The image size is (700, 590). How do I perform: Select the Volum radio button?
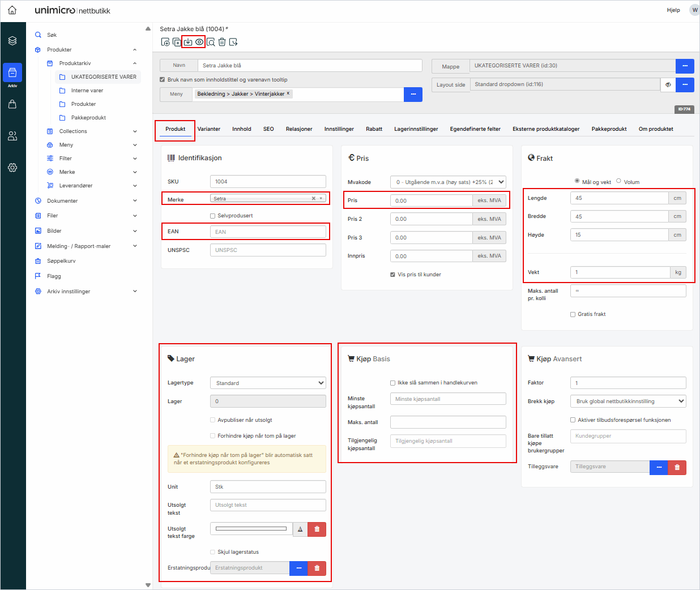pos(618,181)
